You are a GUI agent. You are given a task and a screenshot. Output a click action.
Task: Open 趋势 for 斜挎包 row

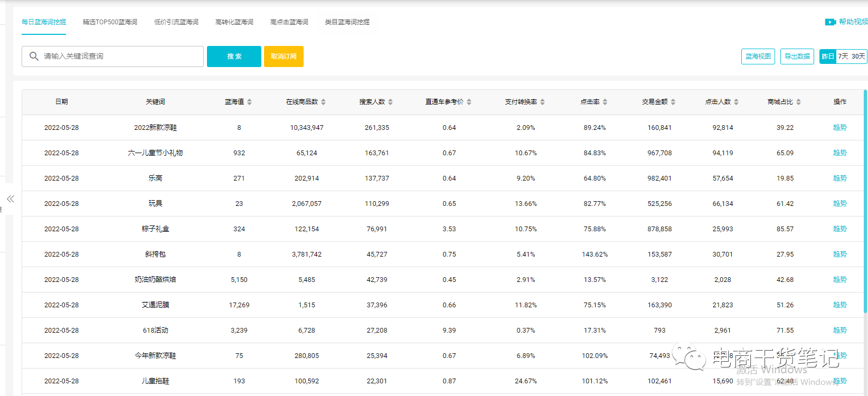[x=840, y=254]
